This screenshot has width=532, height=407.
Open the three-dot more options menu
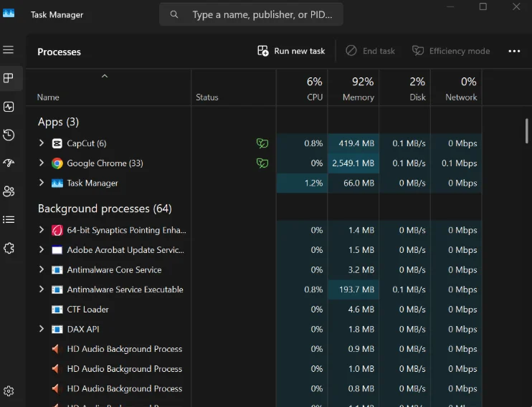[514, 51]
